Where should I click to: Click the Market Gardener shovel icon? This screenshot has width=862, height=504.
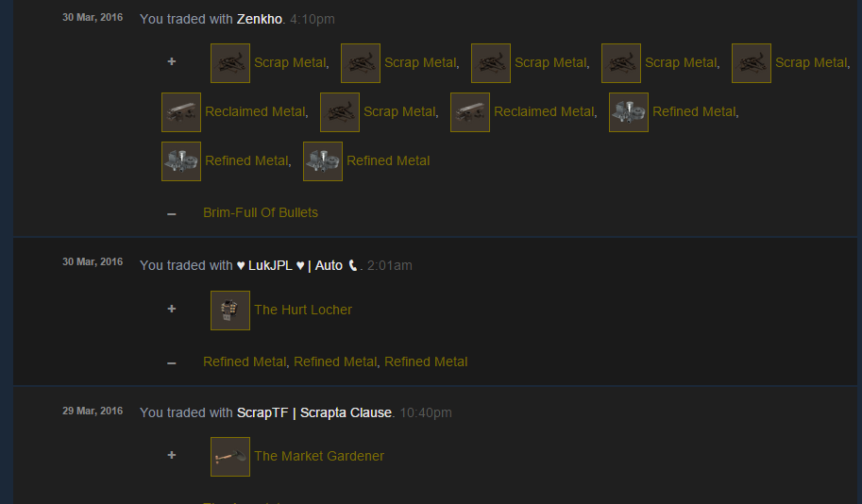[229, 457]
